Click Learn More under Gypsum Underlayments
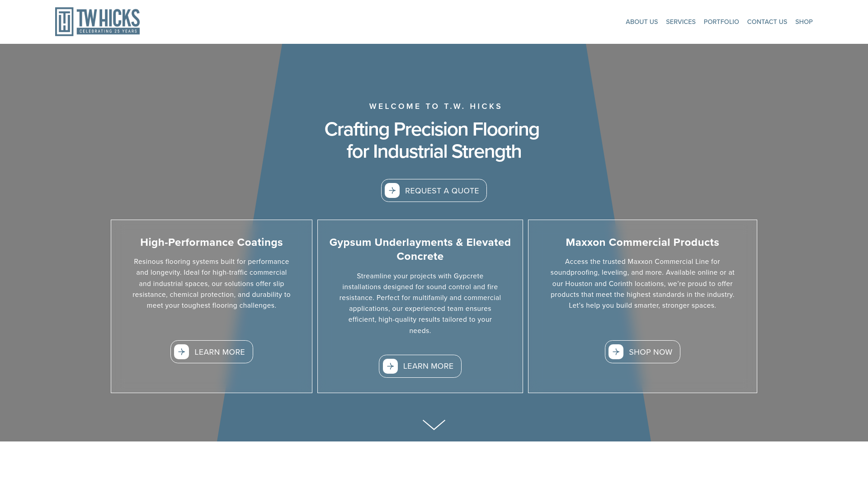Viewport: 868px width, 488px height. [x=428, y=366]
